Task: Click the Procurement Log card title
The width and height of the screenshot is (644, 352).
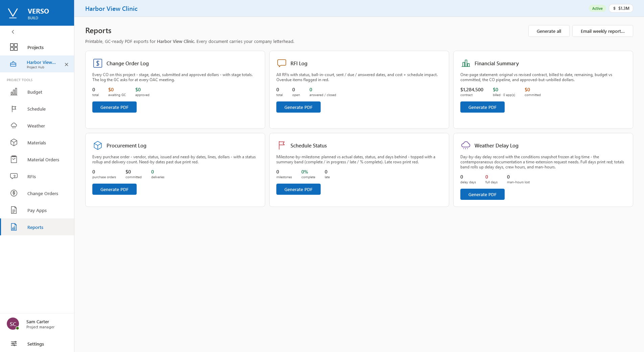Action: [127, 145]
